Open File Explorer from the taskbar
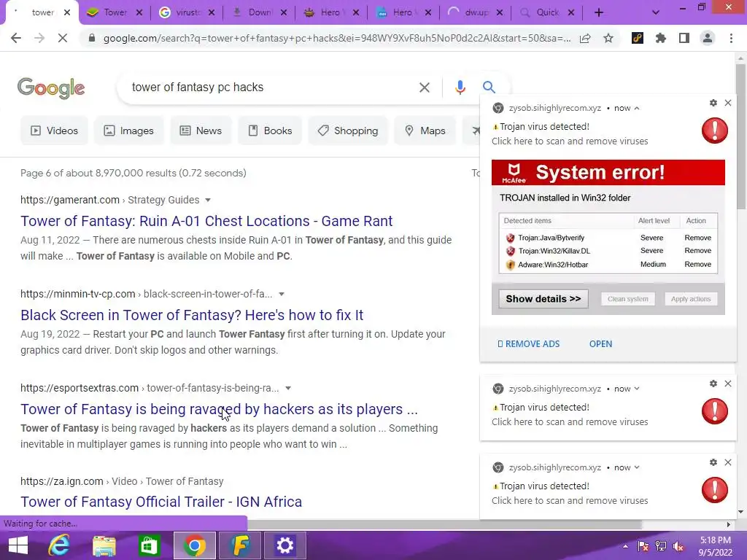Screen dimensions: 747x560 click(x=104, y=545)
